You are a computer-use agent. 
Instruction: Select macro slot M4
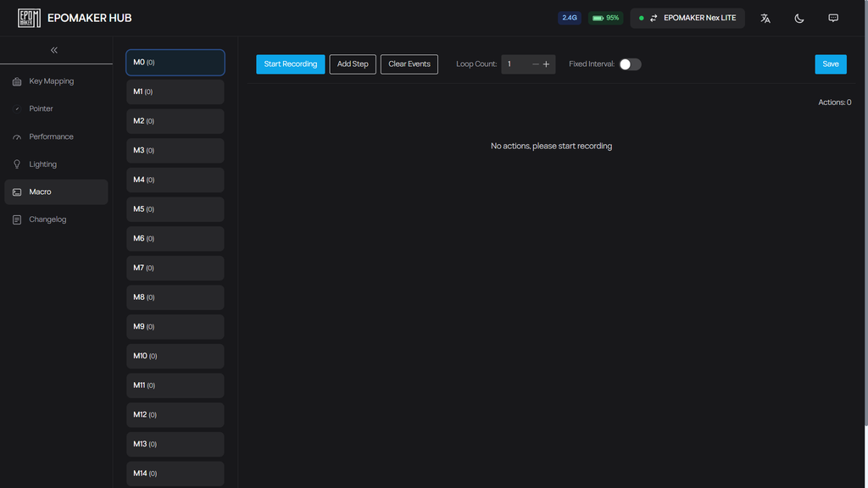175,180
